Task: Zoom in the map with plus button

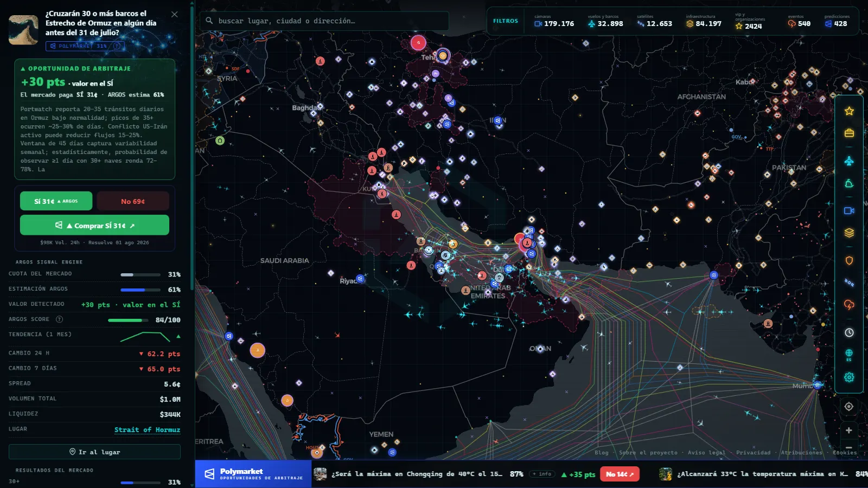Action: (x=849, y=431)
